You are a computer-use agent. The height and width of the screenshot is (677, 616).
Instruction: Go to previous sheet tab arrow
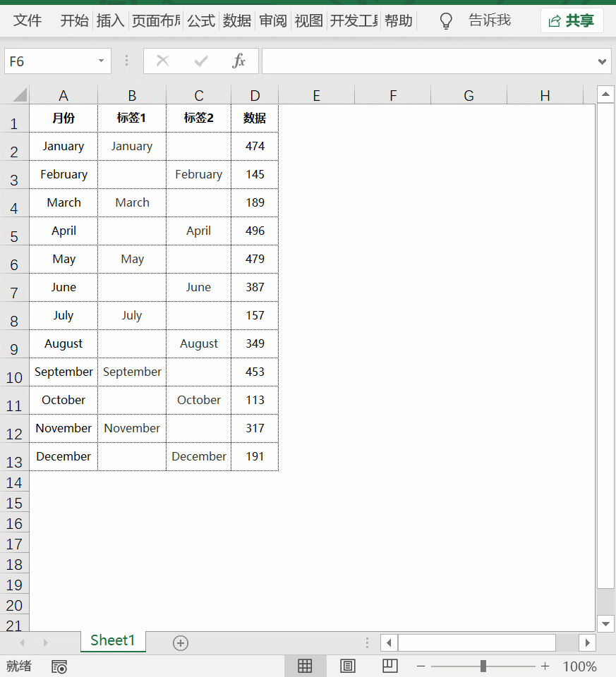(x=22, y=643)
